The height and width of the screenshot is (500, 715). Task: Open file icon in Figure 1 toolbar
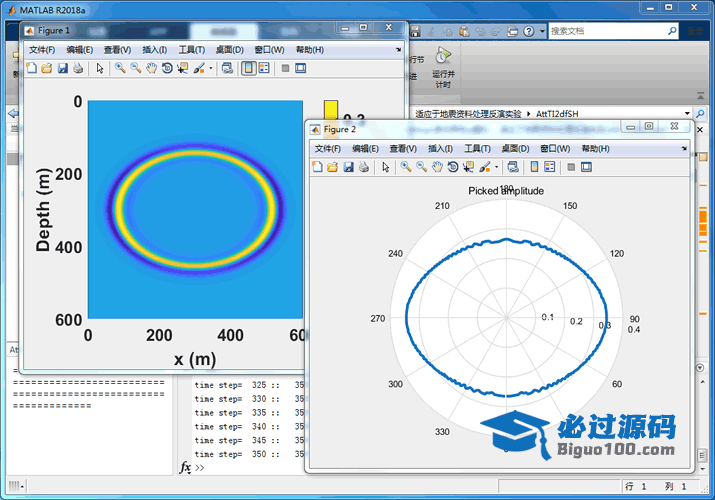(47, 68)
